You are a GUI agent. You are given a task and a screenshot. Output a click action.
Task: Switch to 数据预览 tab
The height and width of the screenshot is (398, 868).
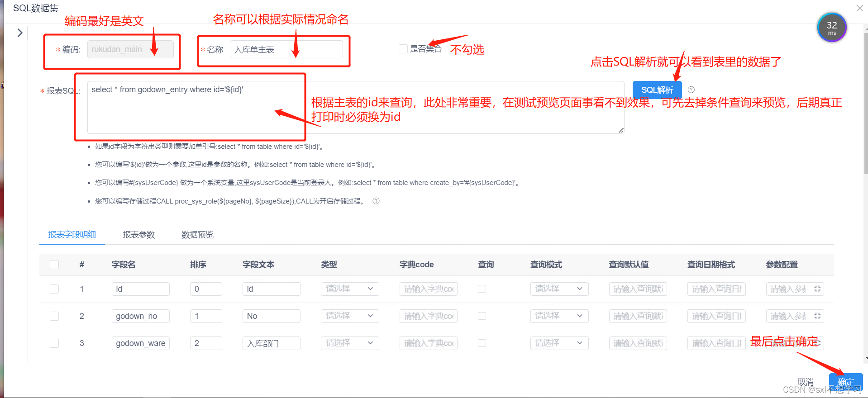pos(197,234)
